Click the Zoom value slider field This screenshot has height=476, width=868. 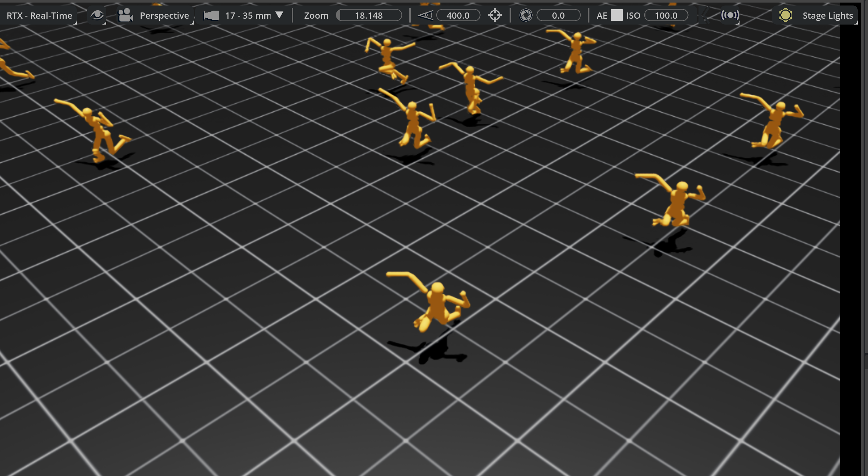[x=369, y=15]
